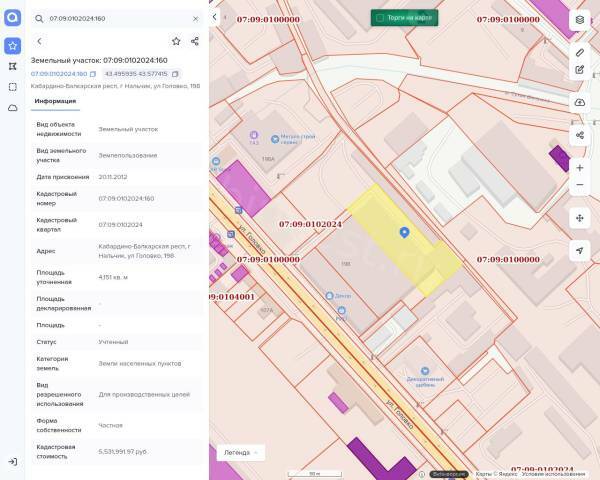The height and width of the screenshot is (480, 600).
Task: Open the cadastral number link 07:09:0102024:160
Action: click(58, 74)
